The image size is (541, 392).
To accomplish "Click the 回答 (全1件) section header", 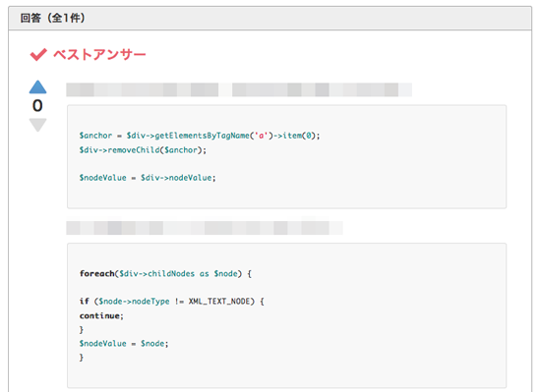I will 52,18.
